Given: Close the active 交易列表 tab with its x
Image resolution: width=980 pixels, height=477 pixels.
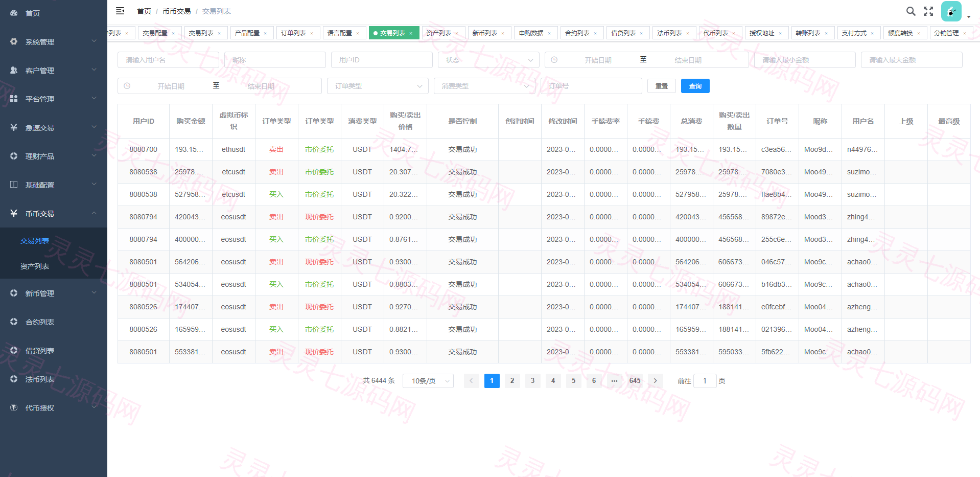Looking at the screenshot, I should [x=411, y=33].
